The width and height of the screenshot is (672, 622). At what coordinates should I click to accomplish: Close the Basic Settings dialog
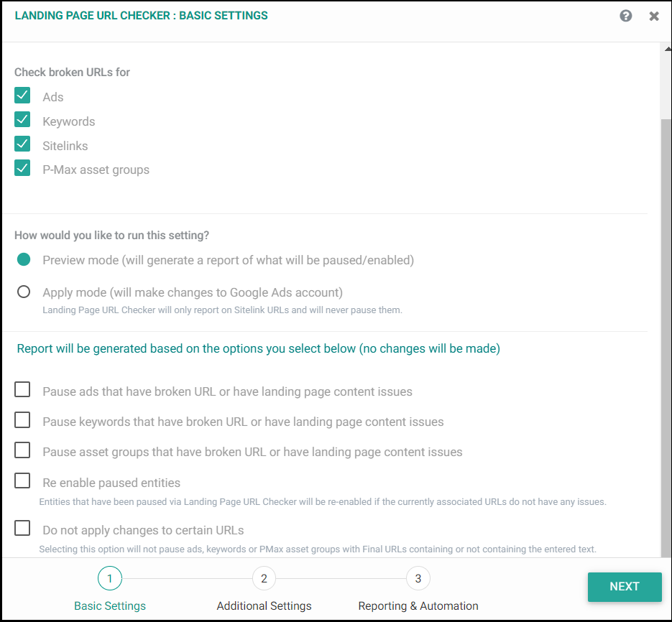(654, 17)
